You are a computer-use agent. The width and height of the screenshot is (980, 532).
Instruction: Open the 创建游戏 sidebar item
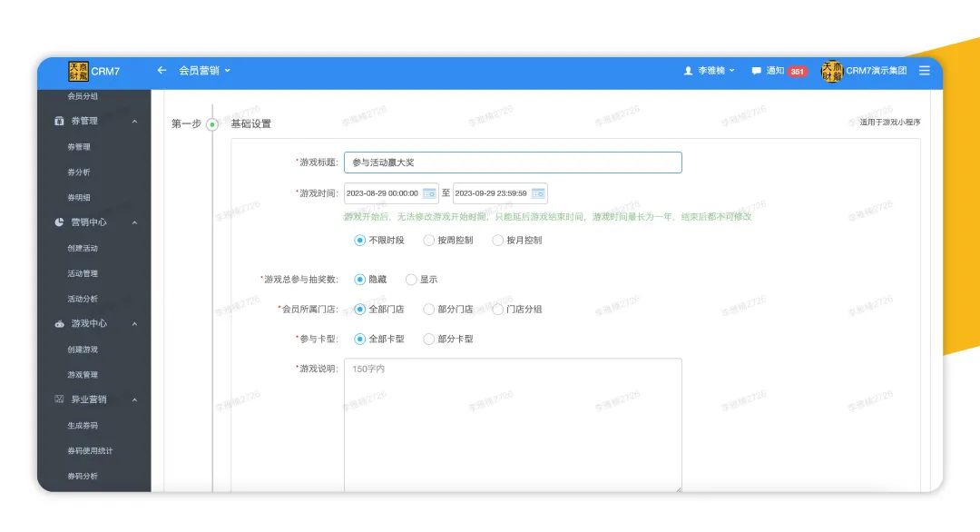[x=83, y=350]
